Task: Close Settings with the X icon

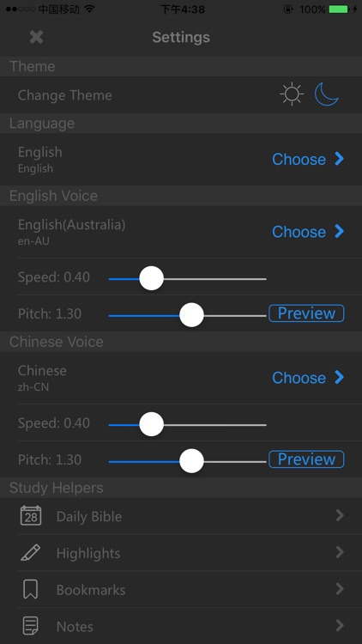Action: (x=36, y=38)
